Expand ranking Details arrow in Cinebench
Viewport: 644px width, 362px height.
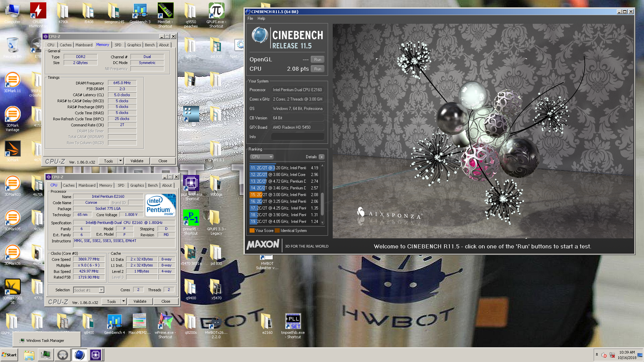pyautogui.click(x=321, y=157)
